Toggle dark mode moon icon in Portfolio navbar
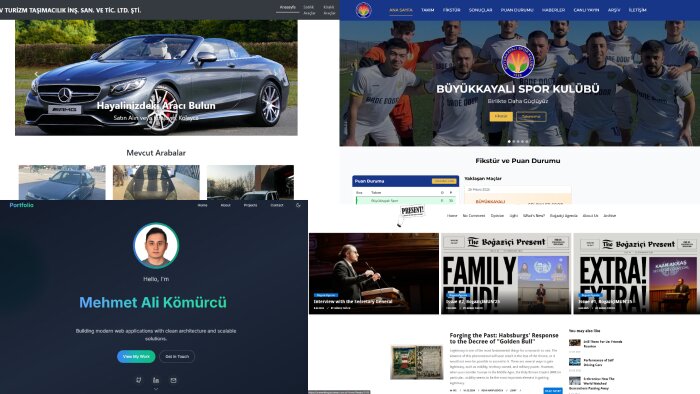 click(298, 205)
